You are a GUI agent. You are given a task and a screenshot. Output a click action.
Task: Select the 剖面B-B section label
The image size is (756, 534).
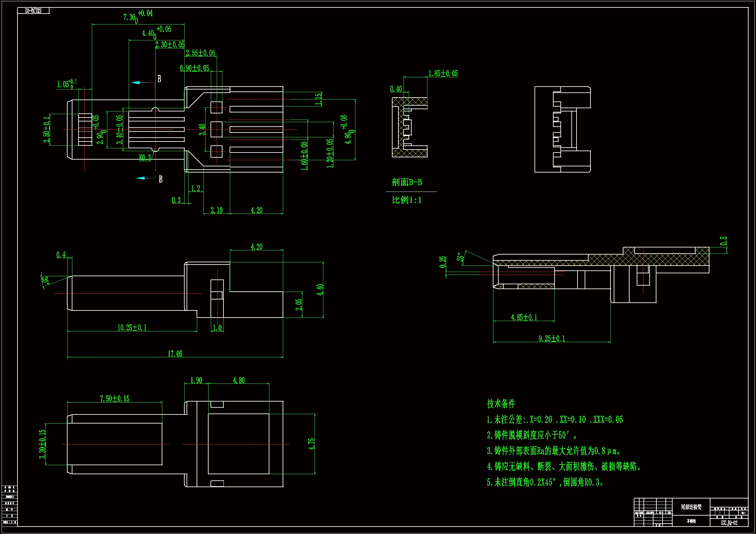(x=407, y=182)
